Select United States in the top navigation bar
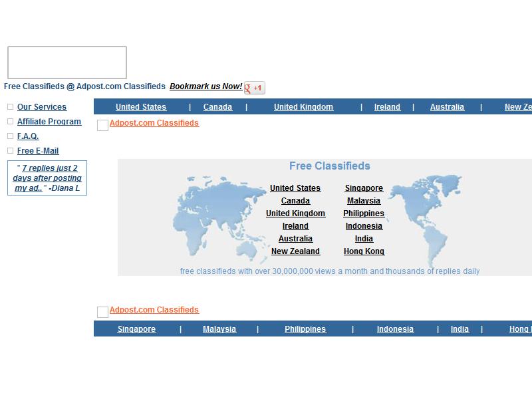This screenshot has height=399, width=532. 141,107
